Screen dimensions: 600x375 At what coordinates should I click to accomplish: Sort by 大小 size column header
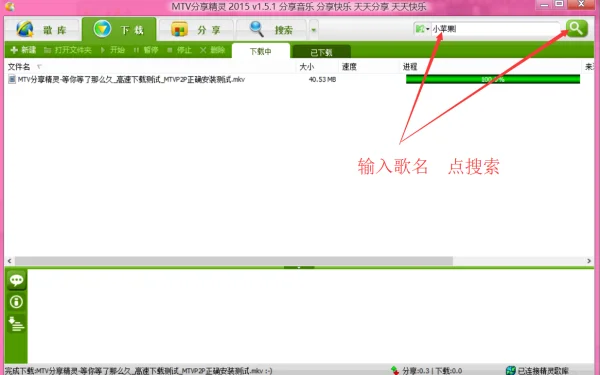point(307,67)
